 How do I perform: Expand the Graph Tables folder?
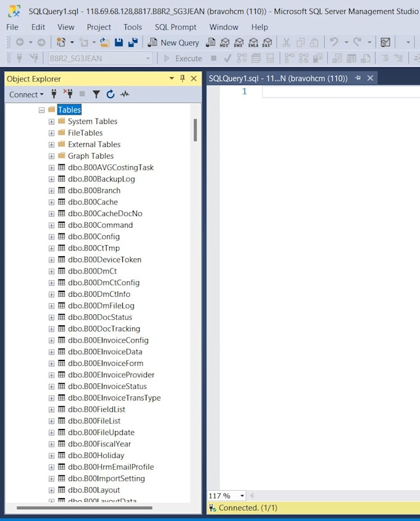(51, 156)
